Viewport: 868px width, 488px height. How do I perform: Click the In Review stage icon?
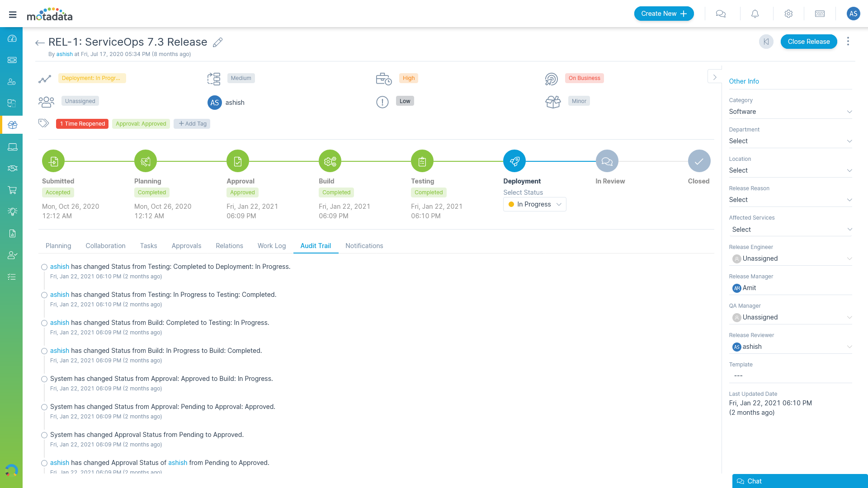tap(607, 161)
